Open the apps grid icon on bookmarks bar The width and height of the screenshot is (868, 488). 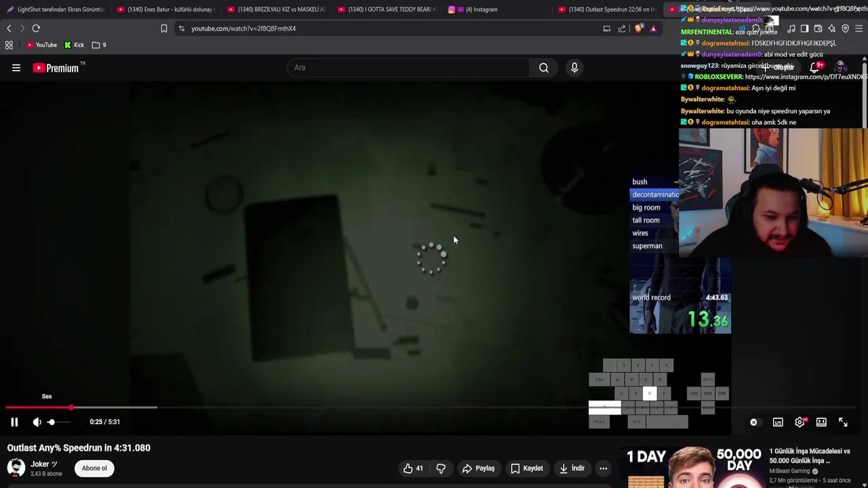(x=9, y=45)
